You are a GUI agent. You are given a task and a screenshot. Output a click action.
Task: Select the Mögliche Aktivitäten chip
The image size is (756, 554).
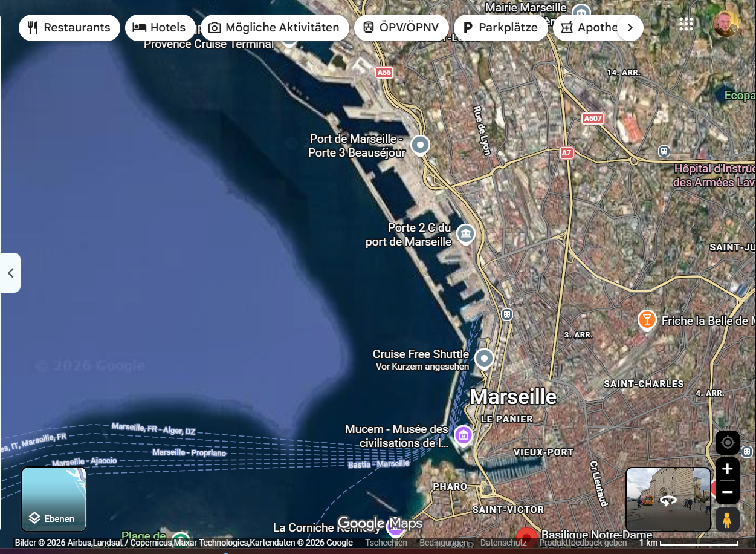[275, 28]
